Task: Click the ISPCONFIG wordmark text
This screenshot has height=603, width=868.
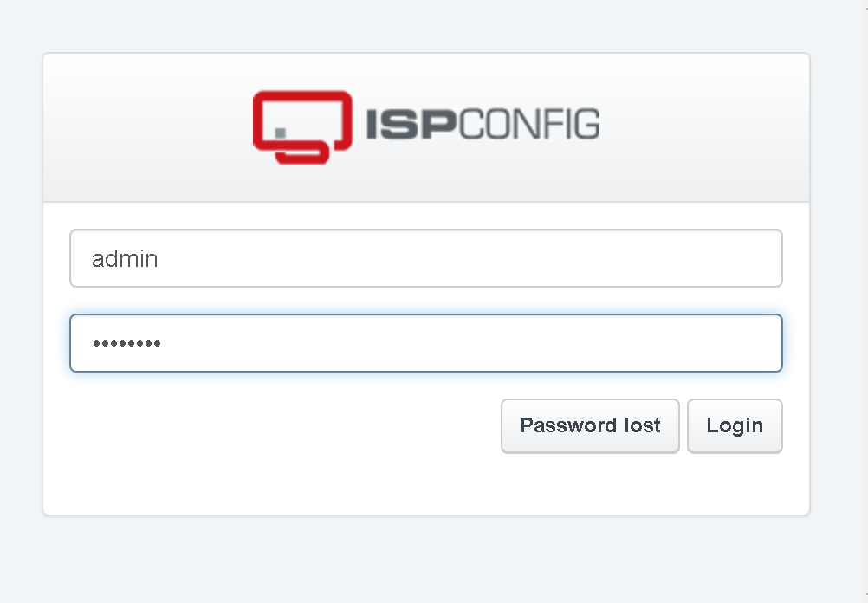Action: [483, 124]
